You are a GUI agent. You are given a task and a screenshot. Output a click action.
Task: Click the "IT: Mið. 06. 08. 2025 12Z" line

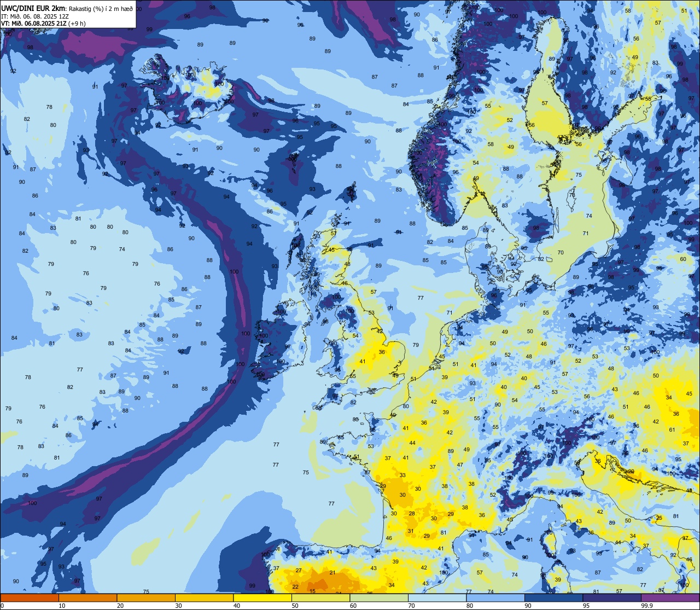pyautogui.click(x=35, y=16)
